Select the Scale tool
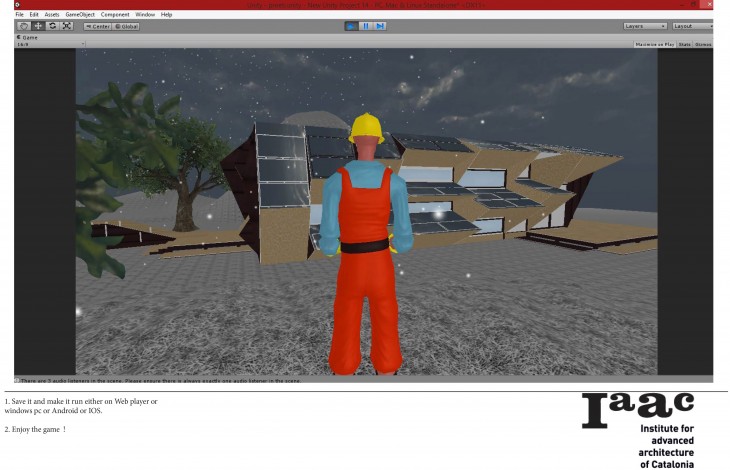Image resolution: width=730 pixels, height=470 pixels. click(x=67, y=26)
